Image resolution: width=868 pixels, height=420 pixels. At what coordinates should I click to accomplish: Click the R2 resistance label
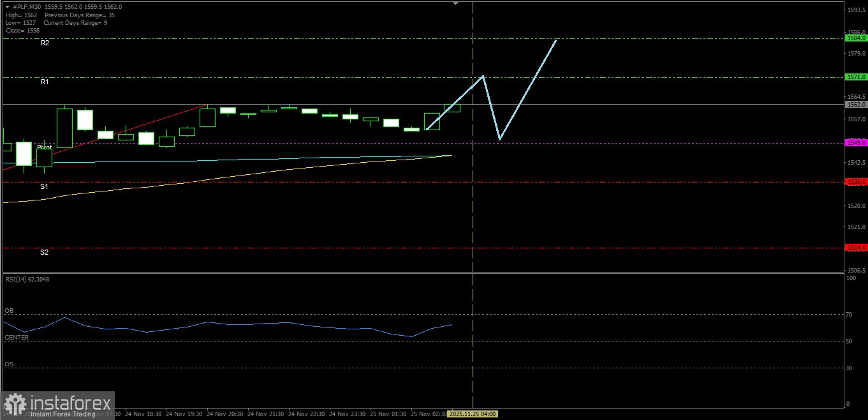45,43
